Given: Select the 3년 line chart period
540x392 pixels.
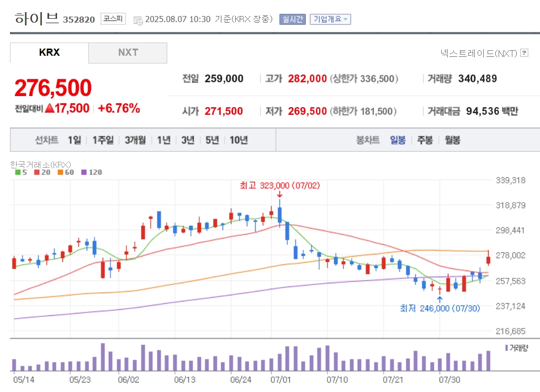Looking at the screenshot, I should [188, 140].
